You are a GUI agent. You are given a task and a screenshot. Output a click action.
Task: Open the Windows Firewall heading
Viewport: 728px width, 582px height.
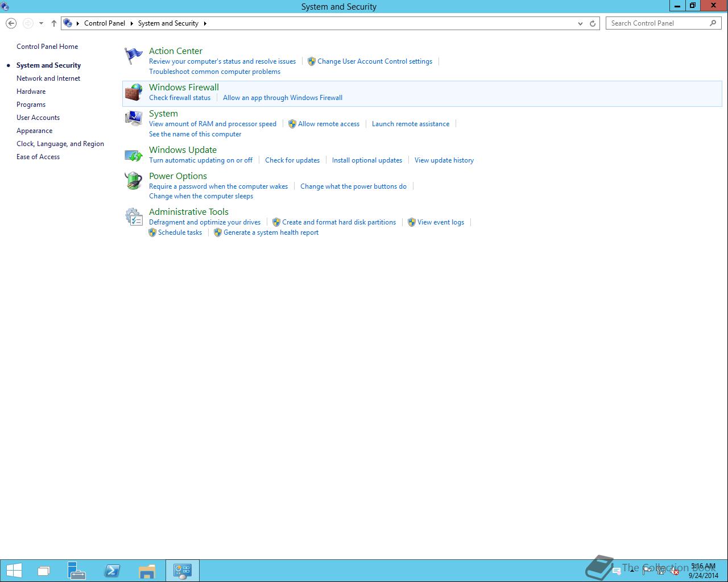coord(184,88)
